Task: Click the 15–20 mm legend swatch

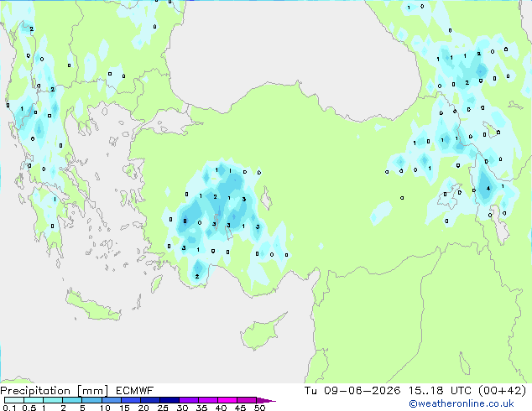Action: pyautogui.click(x=131, y=400)
